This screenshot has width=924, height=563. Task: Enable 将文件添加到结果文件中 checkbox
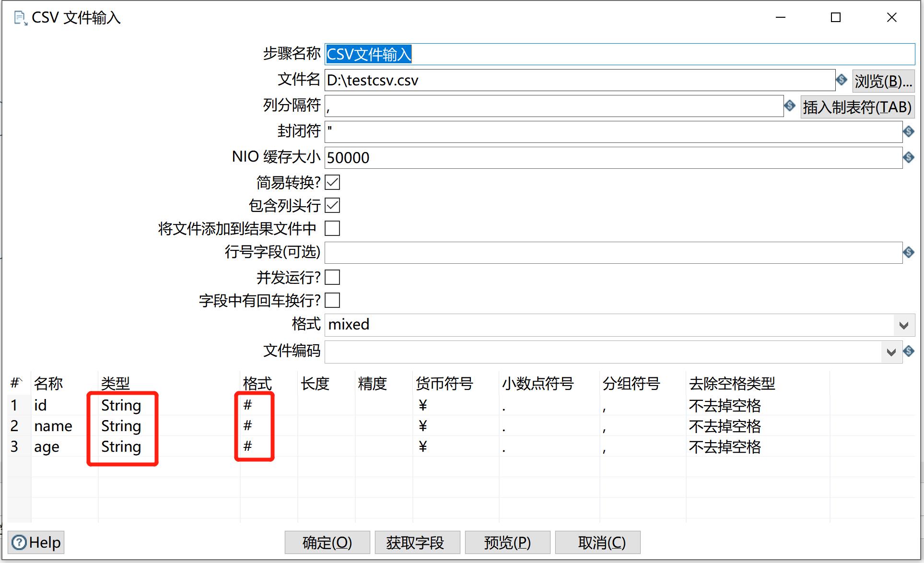coord(332,228)
